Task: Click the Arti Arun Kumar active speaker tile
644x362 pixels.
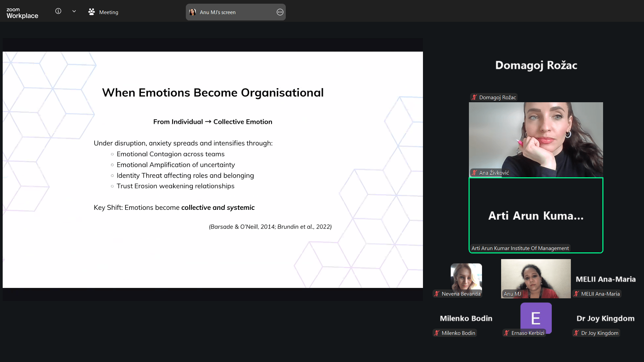Action: coord(536,215)
